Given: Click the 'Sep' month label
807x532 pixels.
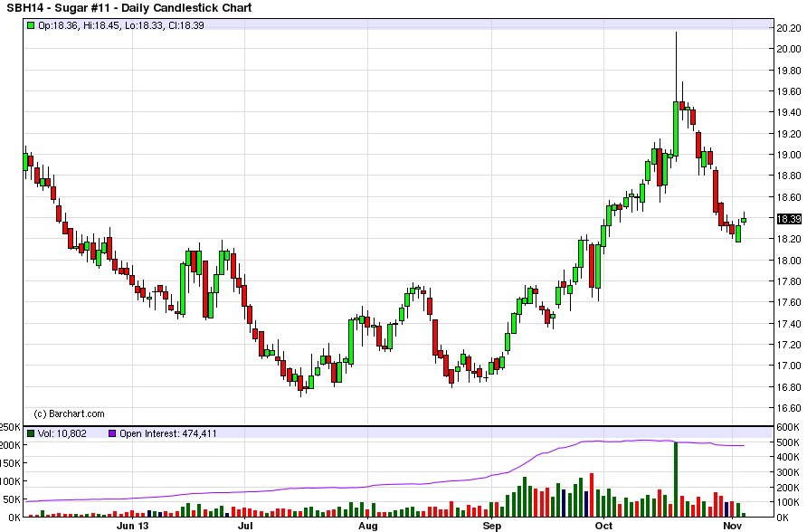Looking at the screenshot, I should click(491, 526).
